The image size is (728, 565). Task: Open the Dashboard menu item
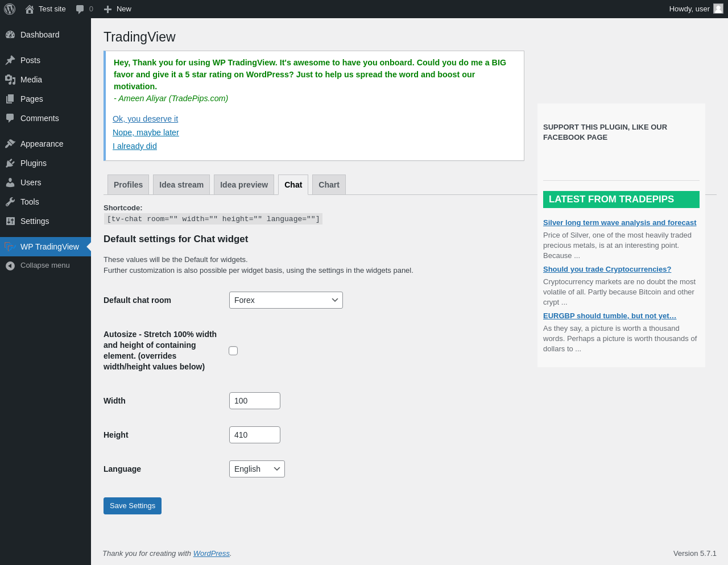click(x=45, y=35)
